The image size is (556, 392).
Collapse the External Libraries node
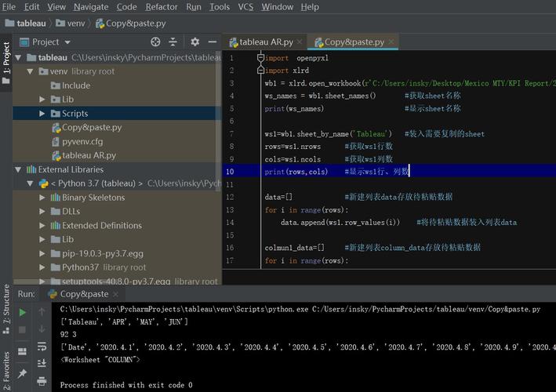18,169
